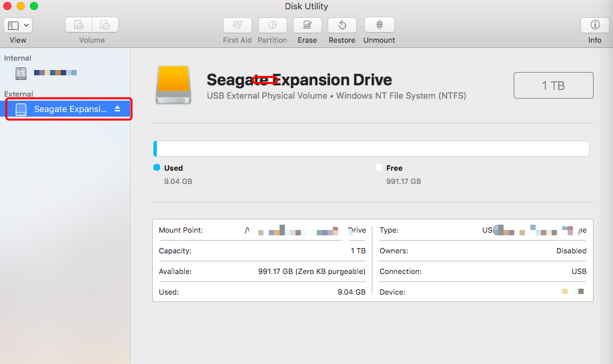Screen dimensions: 613x364
Task: Click the External sidebar section header
Action: pos(19,94)
